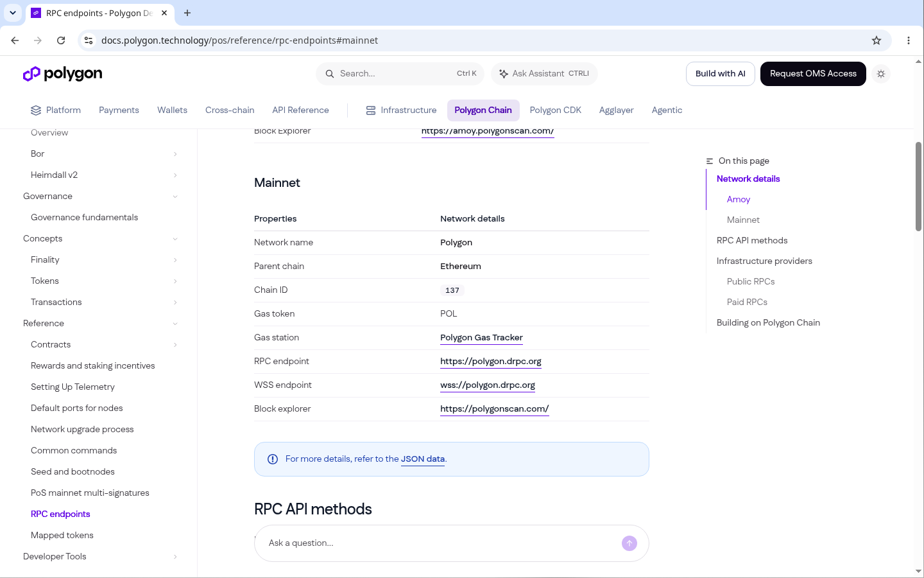
Task: Open the polygonscan.com block explorer link
Action: [495, 409]
